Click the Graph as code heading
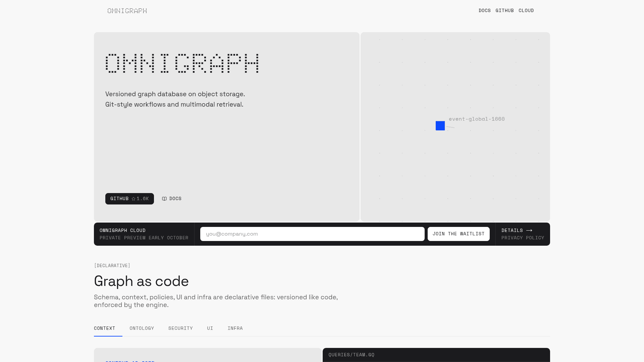This screenshot has width=644, height=362. (141, 281)
